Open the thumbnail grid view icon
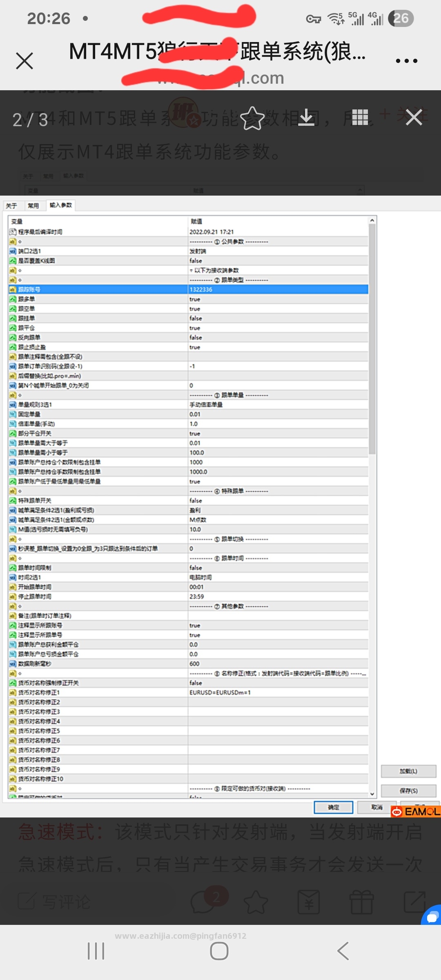 click(360, 118)
